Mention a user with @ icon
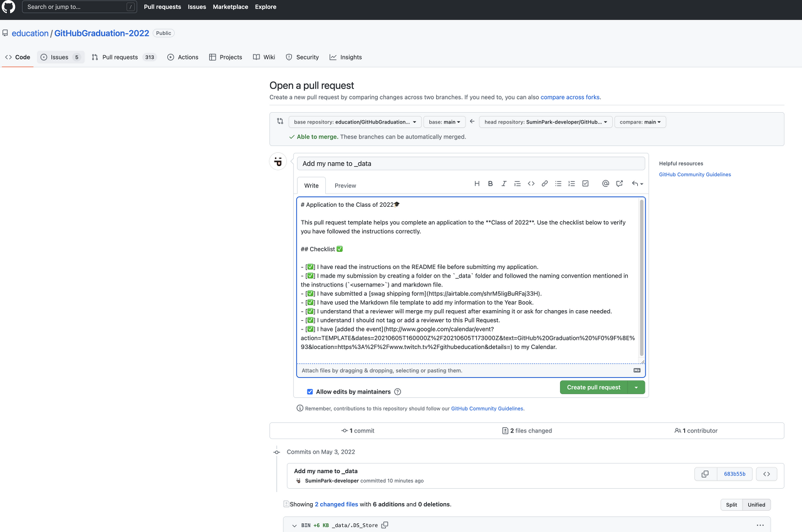 [605, 184]
